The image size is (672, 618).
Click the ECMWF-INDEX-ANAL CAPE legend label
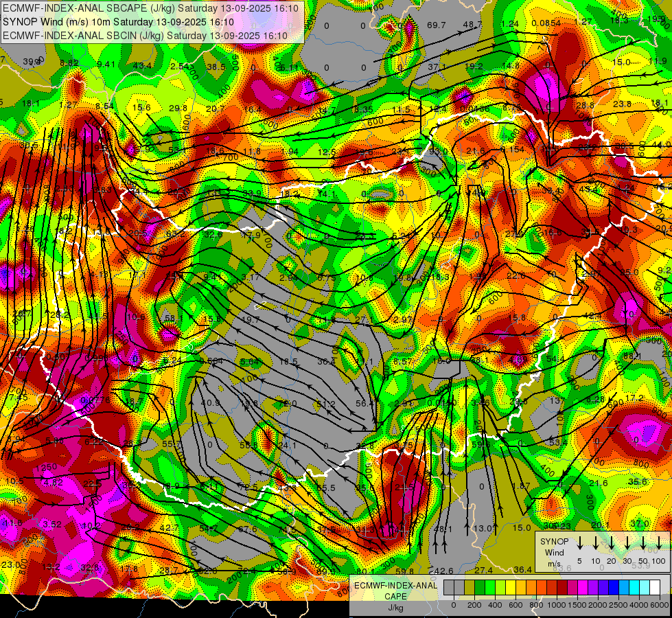tap(395, 591)
